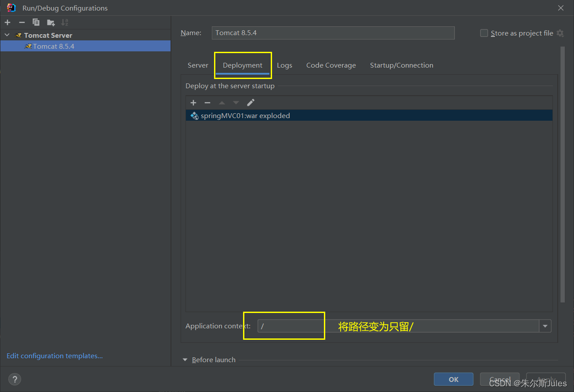The height and width of the screenshot is (392, 574).
Task: Open the Store as project file gear settings
Action: [560, 33]
